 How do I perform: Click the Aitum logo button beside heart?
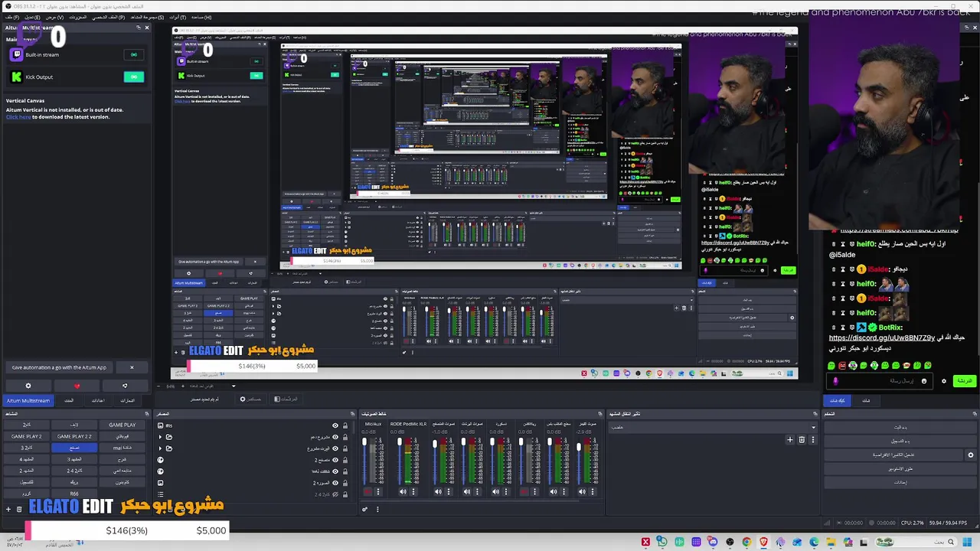click(125, 386)
